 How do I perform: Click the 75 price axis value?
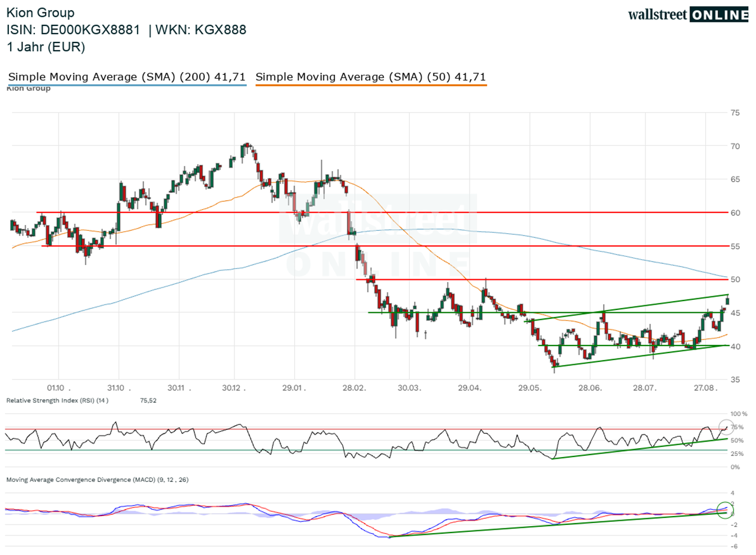735,112
